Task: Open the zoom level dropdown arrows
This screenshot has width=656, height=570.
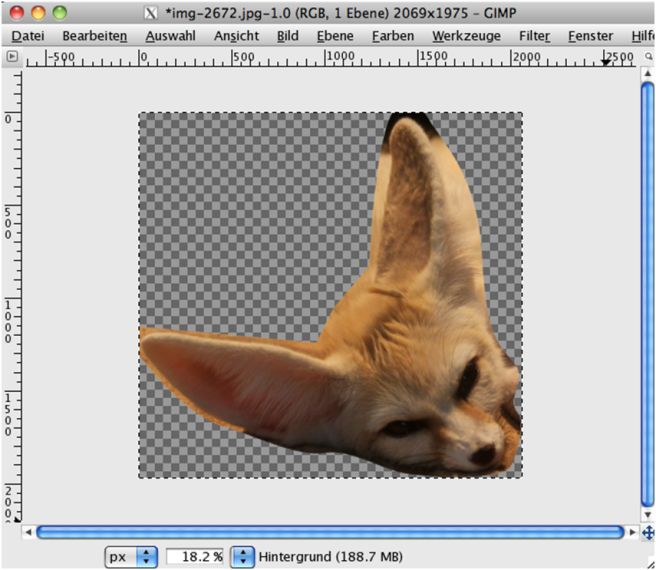Action: click(243, 555)
